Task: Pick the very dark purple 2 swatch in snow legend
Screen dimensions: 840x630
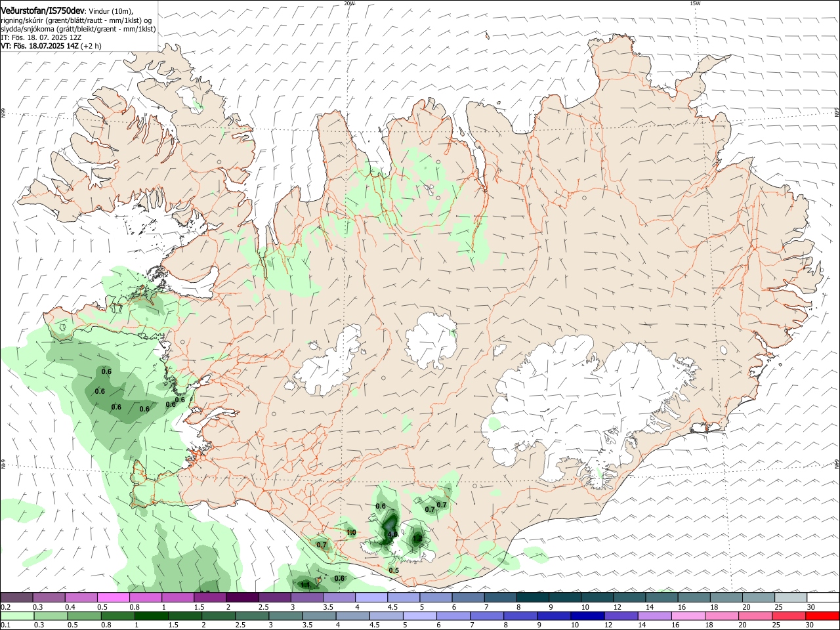Action: click(242, 597)
